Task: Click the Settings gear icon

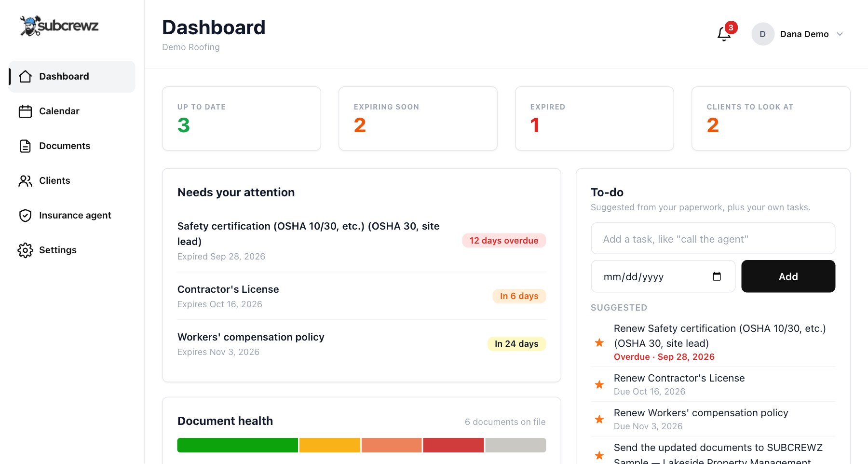Action: tap(26, 250)
